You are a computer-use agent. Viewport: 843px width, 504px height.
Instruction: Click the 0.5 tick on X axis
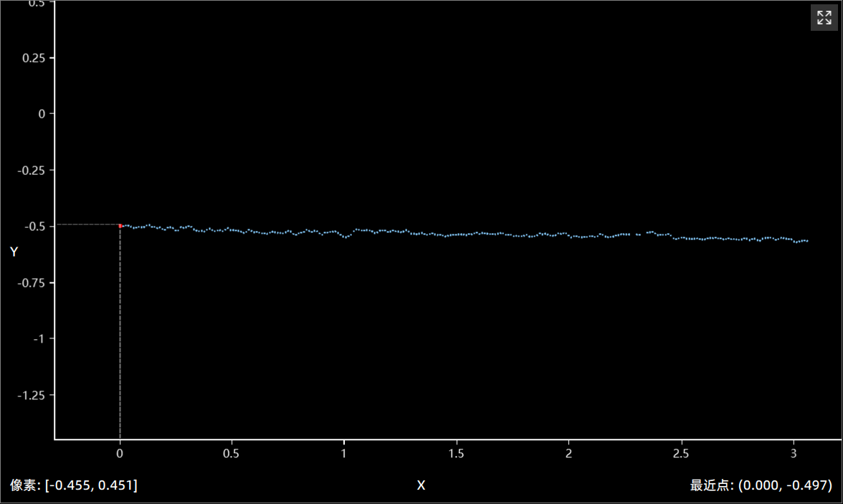pyautogui.click(x=232, y=454)
